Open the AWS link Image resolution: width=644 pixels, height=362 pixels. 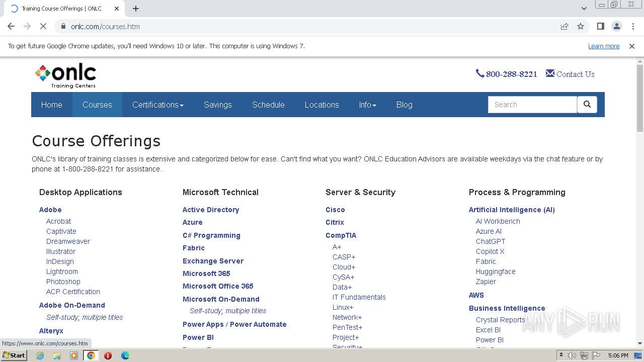(x=476, y=295)
